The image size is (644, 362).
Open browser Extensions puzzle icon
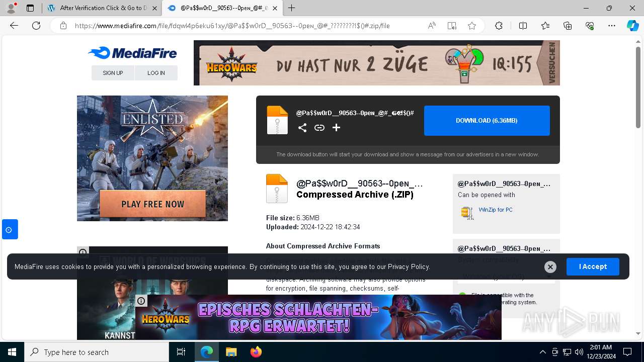[499, 26]
